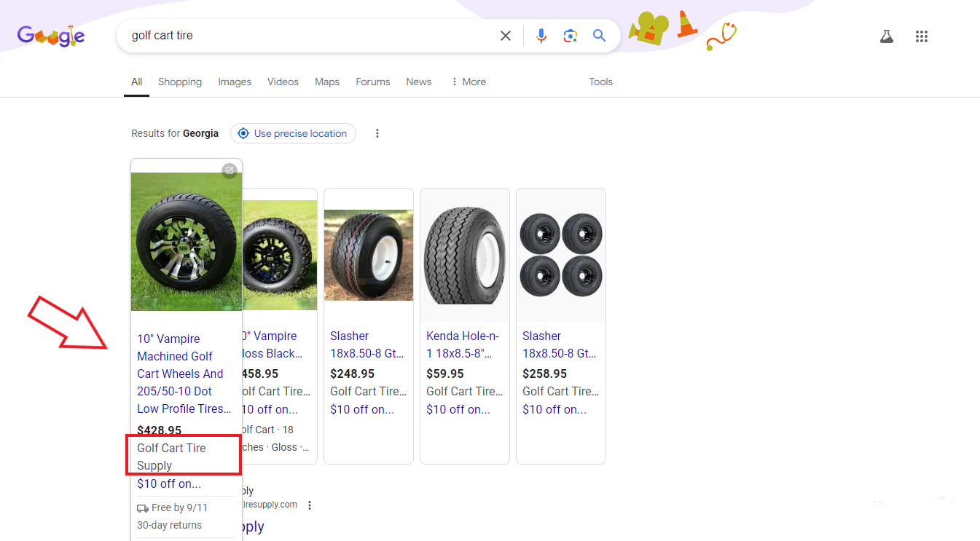
Task: Click the white-rim Slasher tire thumbnail
Action: (369, 255)
